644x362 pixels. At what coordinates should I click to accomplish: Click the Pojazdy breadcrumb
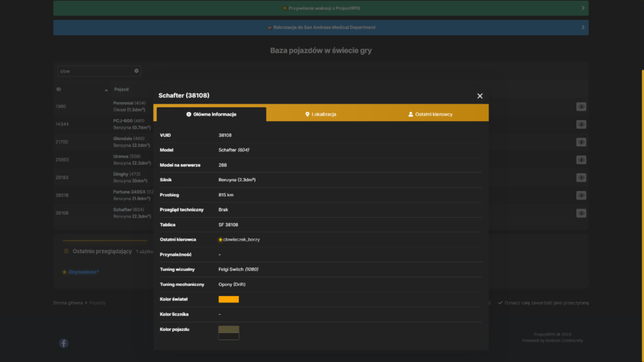coord(97,303)
